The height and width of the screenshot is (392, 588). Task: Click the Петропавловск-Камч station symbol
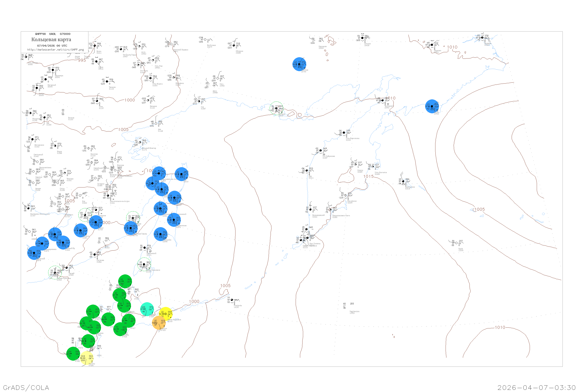pos(330,210)
